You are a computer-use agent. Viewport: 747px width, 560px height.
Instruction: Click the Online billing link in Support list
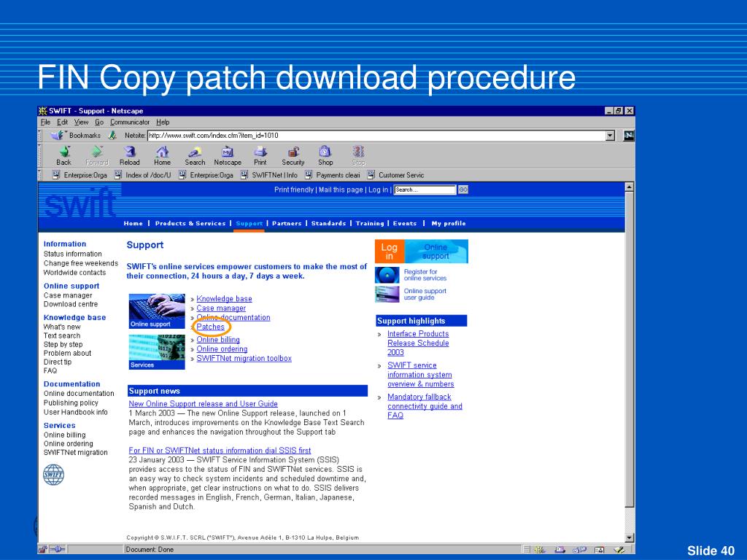pos(218,340)
